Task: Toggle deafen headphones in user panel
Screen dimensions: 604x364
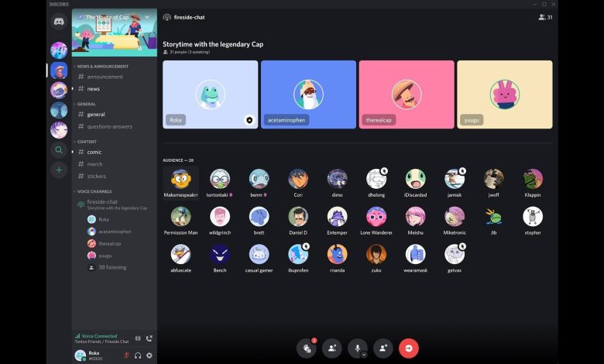Action: [x=138, y=355]
